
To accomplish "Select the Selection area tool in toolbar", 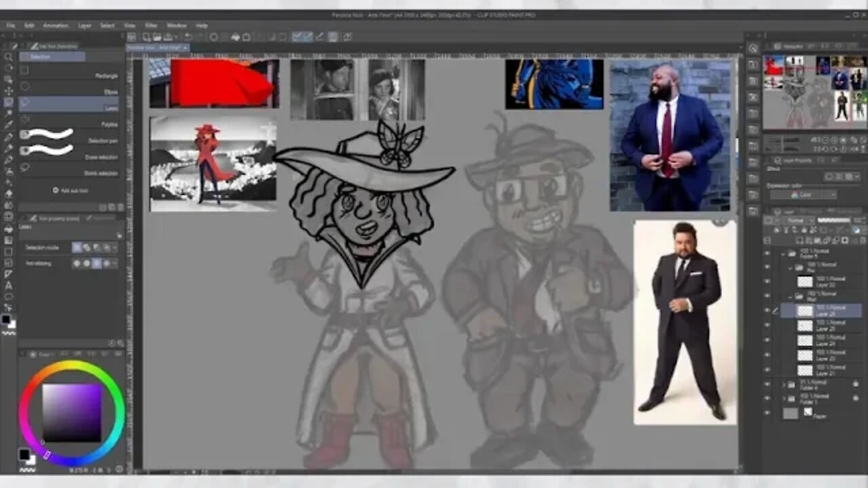I will point(8,102).
